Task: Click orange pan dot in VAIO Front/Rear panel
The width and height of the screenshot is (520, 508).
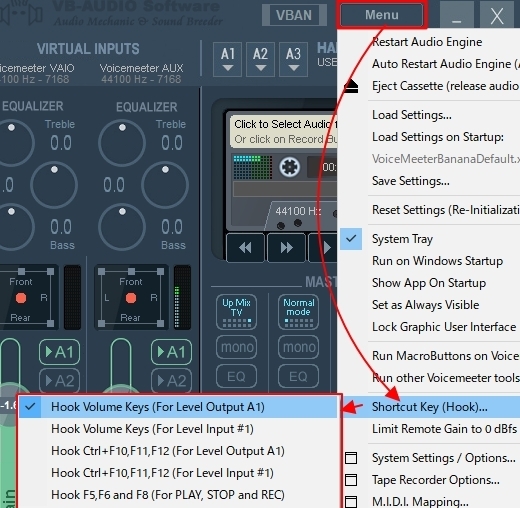Action: click(21, 298)
